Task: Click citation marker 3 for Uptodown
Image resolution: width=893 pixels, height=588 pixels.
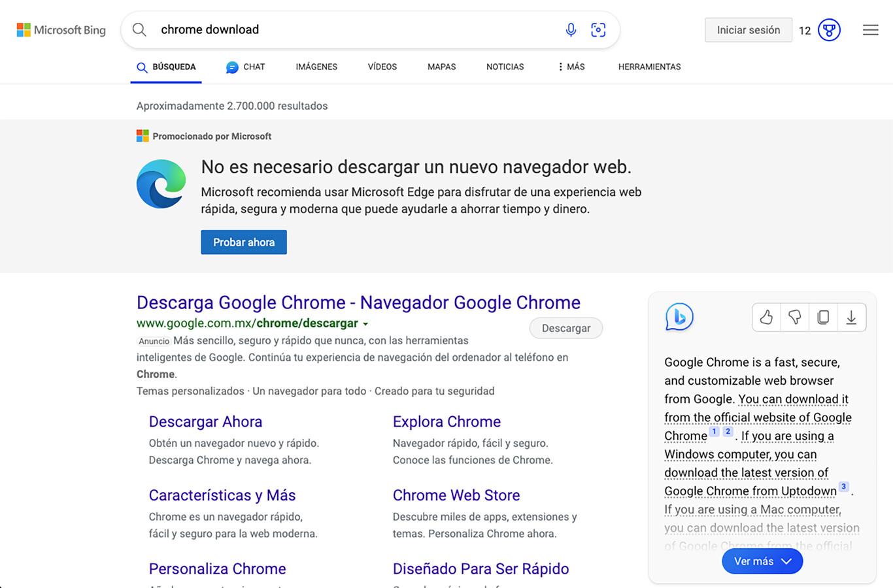Action: coord(843,486)
